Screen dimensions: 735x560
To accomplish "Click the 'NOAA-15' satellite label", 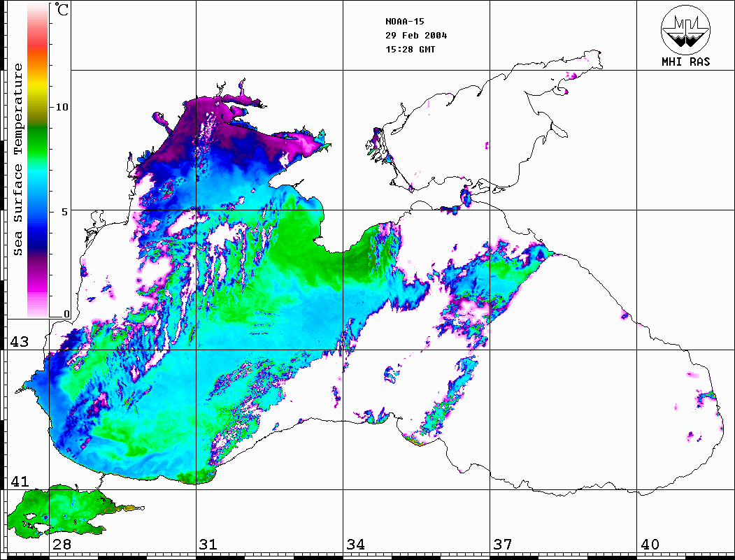I will click(404, 22).
